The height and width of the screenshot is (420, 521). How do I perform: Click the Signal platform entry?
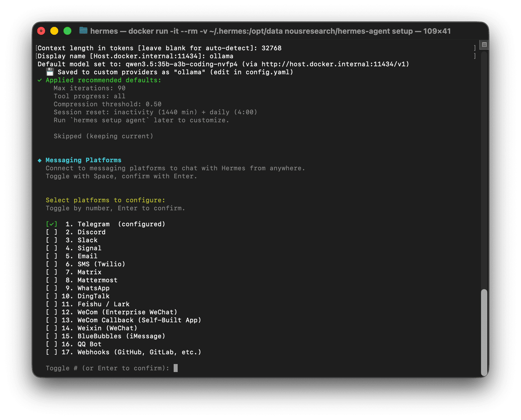[89, 248]
